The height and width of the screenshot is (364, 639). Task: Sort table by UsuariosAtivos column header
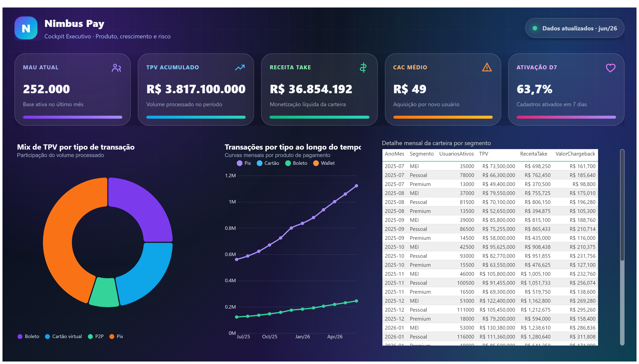point(456,154)
